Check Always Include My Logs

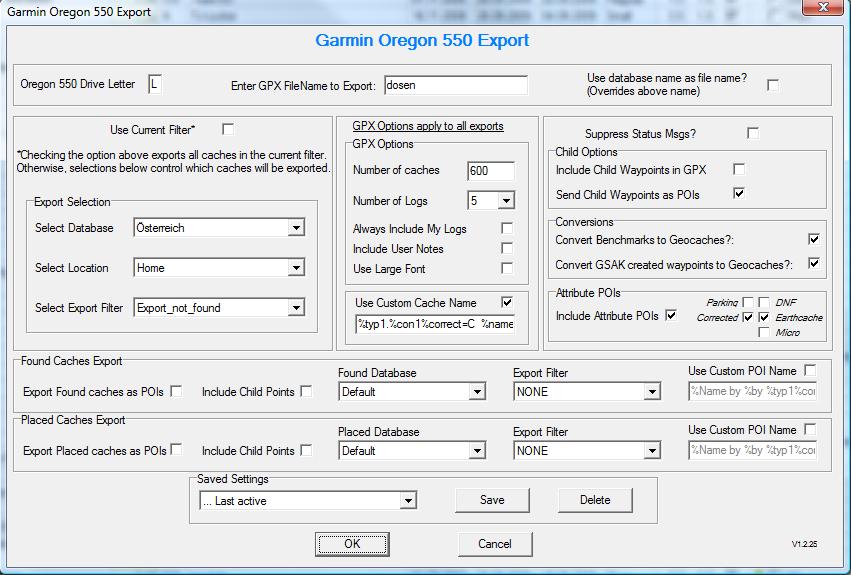(x=507, y=229)
